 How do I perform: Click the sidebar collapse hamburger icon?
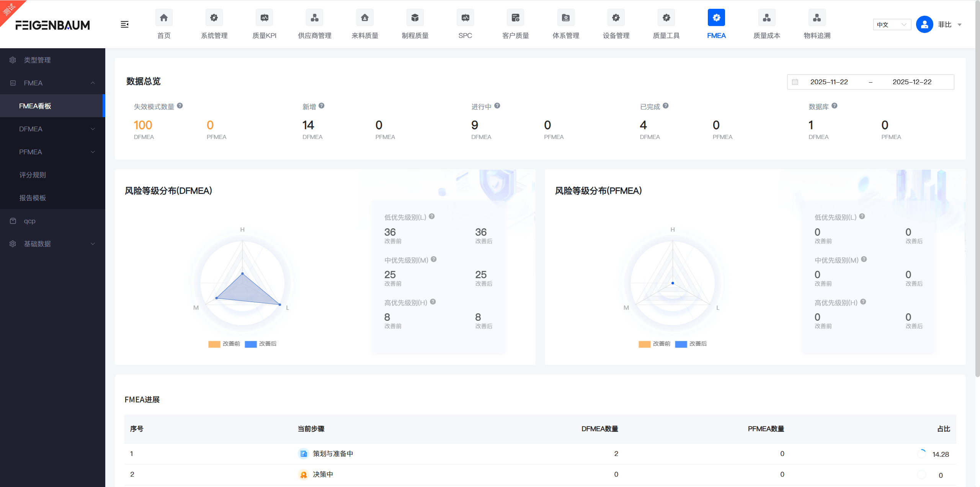pyautogui.click(x=124, y=25)
